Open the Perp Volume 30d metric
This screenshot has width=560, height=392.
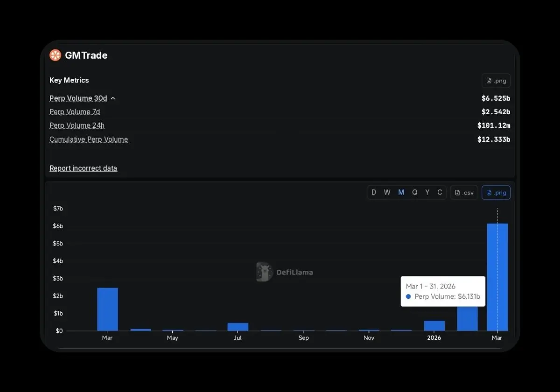(x=78, y=98)
